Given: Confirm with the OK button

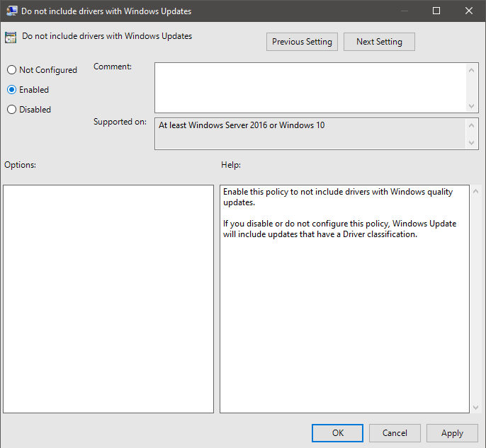Looking at the screenshot, I should (337, 433).
